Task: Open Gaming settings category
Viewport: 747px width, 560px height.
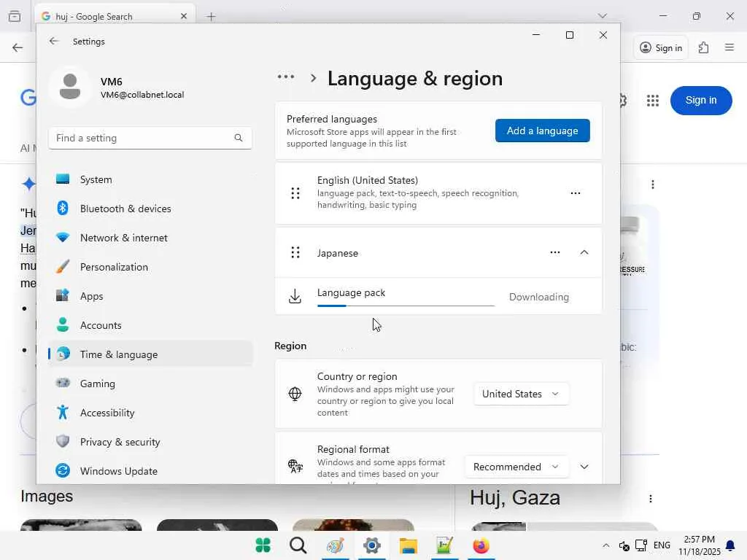Action: tap(150, 384)
